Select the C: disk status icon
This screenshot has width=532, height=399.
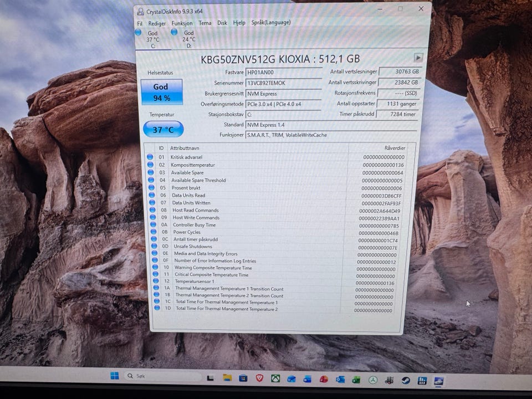[x=138, y=32]
